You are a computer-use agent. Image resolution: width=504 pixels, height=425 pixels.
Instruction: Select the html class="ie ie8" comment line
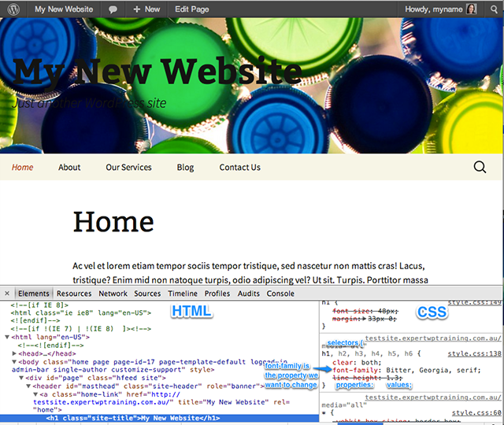coord(81,313)
